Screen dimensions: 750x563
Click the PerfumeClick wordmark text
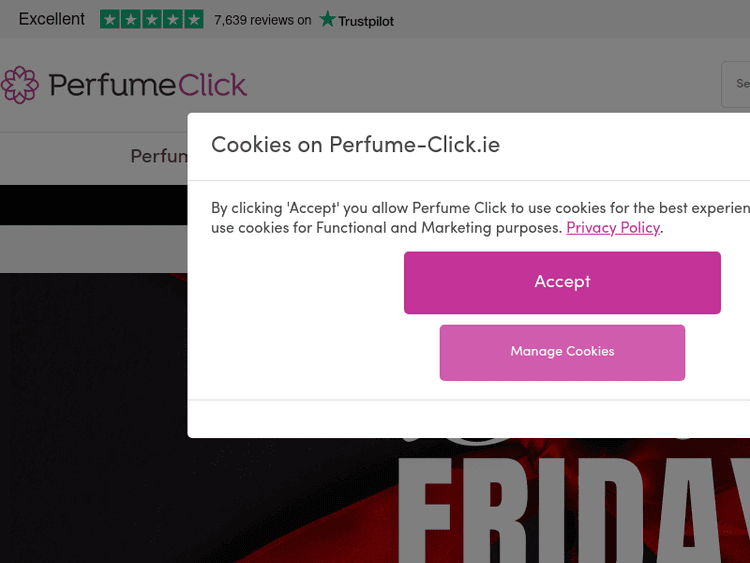coord(147,85)
